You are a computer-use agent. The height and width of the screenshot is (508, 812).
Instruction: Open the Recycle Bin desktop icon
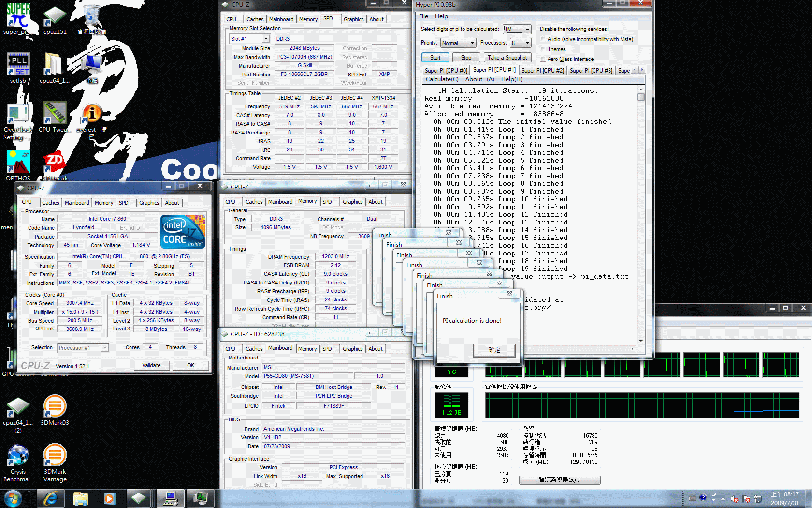(91, 19)
